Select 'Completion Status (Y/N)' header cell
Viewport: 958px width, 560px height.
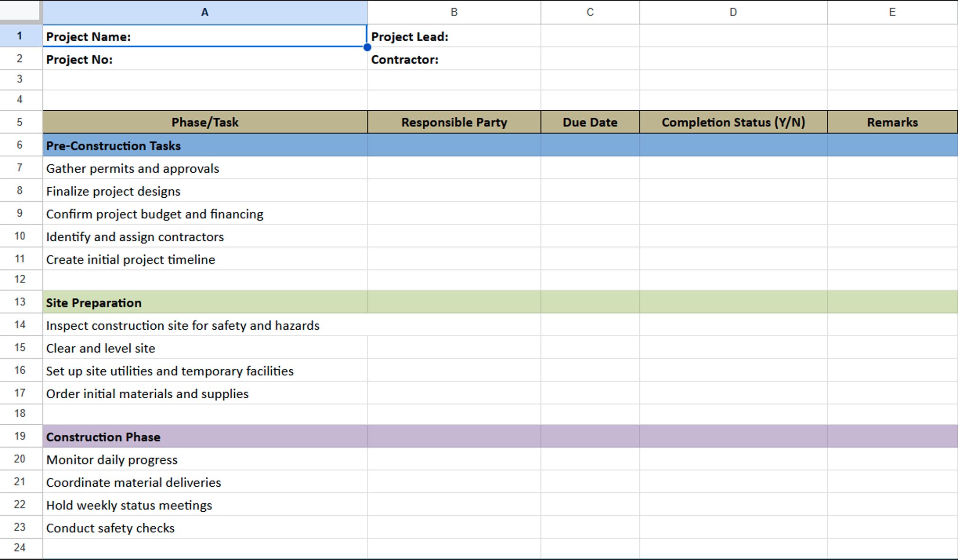[733, 122]
